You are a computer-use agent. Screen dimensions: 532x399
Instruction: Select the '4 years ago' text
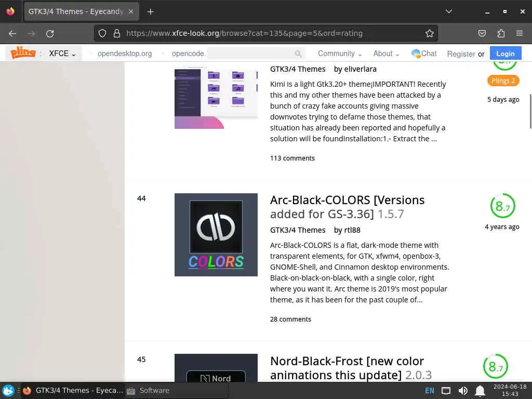pyautogui.click(x=502, y=227)
